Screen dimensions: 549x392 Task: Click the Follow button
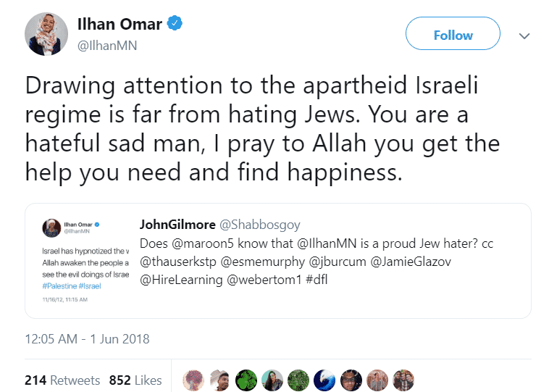[453, 35]
